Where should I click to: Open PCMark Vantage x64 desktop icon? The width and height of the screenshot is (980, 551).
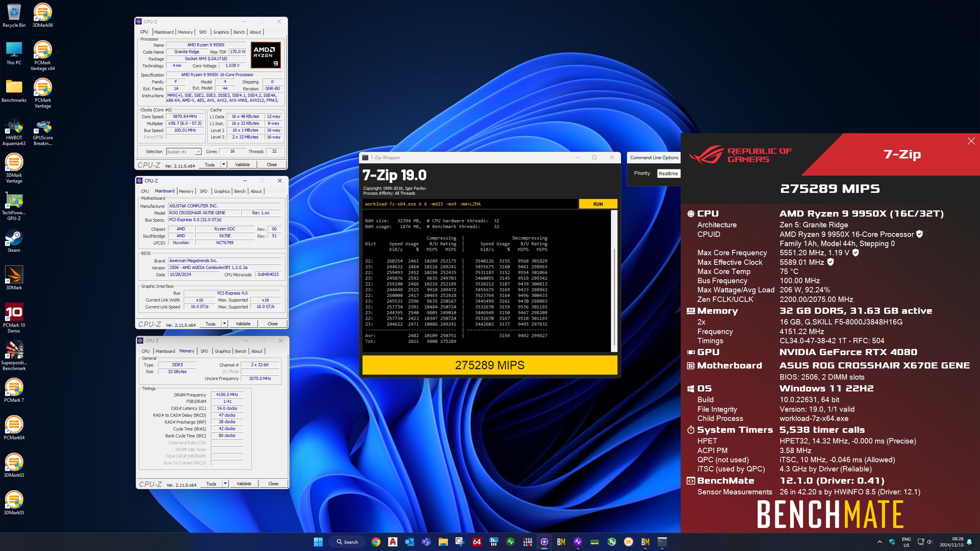click(42, 56)
